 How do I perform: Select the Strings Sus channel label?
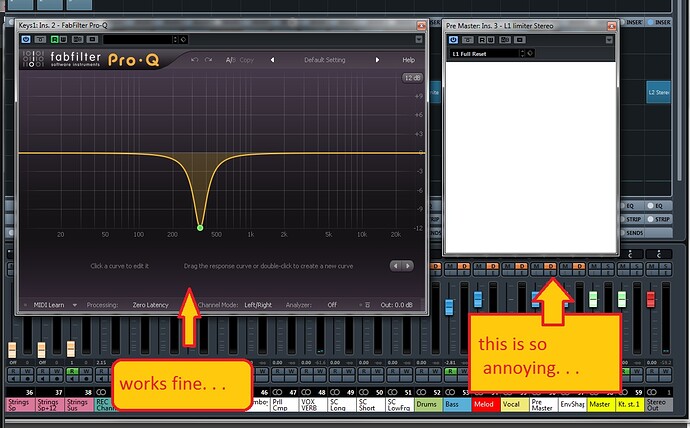[x=79, y=405]
